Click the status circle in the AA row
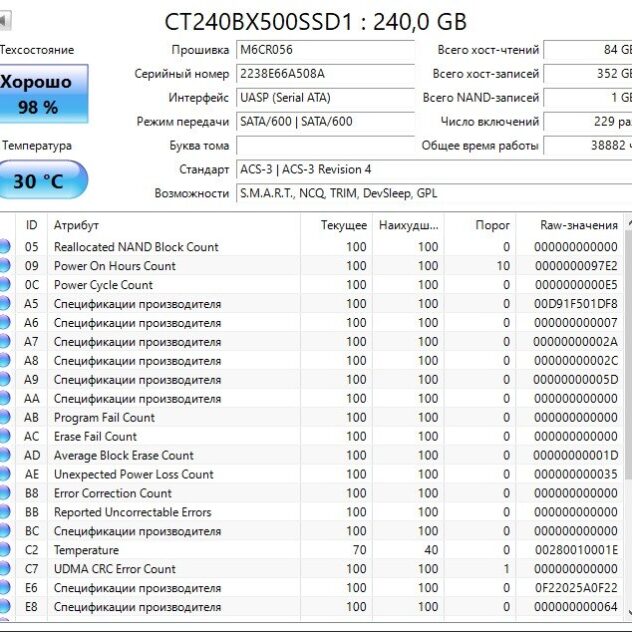 pyautogui.click(x=4, y=398)
